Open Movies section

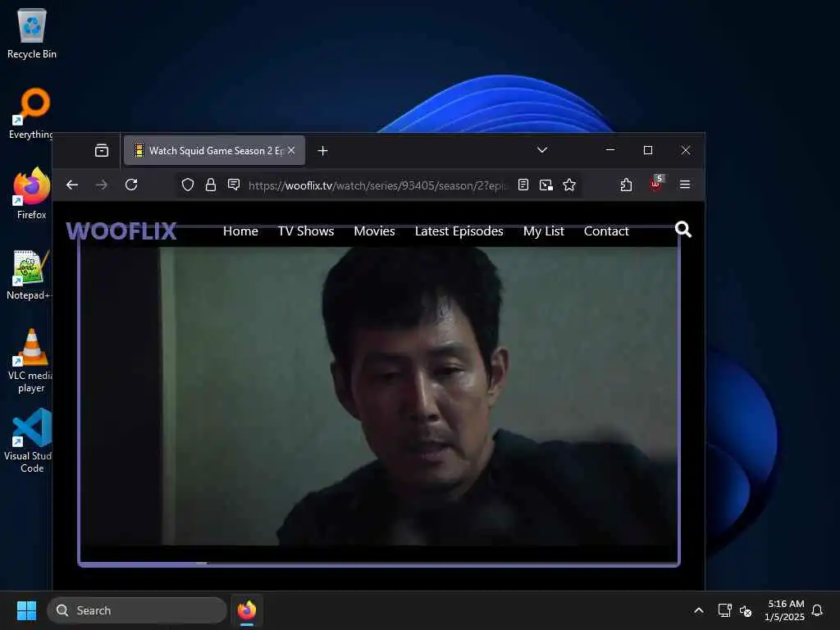pyautogui.click(x=374, y=231)
